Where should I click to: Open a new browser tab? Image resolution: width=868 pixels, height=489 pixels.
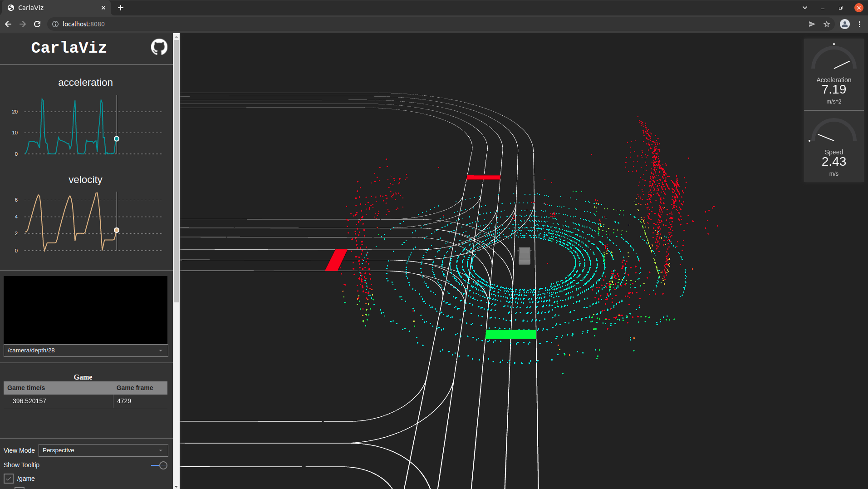(x=120, y=8)
